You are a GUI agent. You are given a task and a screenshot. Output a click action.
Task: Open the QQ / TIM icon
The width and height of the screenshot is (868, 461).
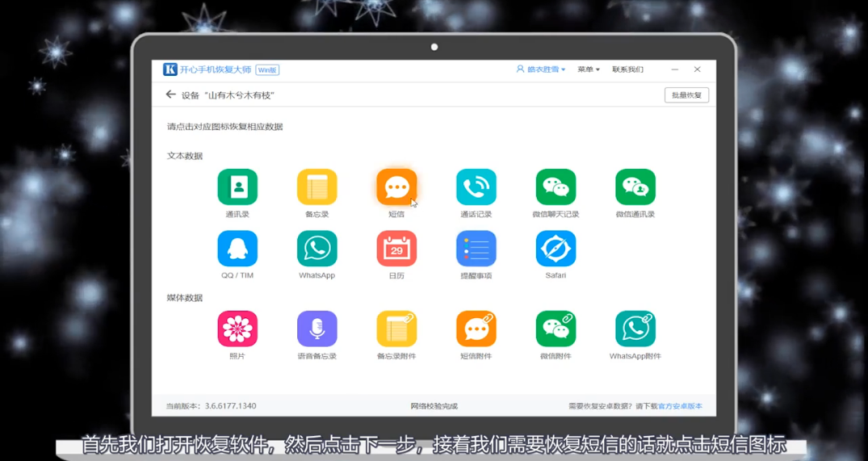pyautogui.click(x=237, y=249)
